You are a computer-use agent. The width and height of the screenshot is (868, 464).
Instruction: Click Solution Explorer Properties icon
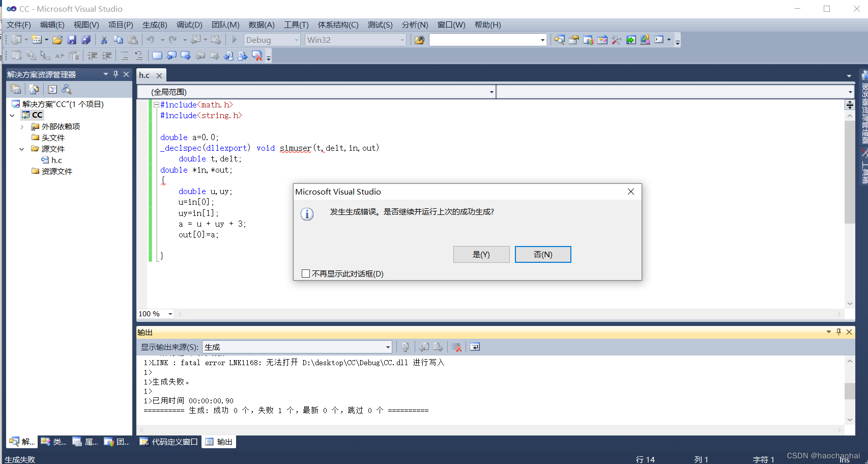[x=16, y=89]
